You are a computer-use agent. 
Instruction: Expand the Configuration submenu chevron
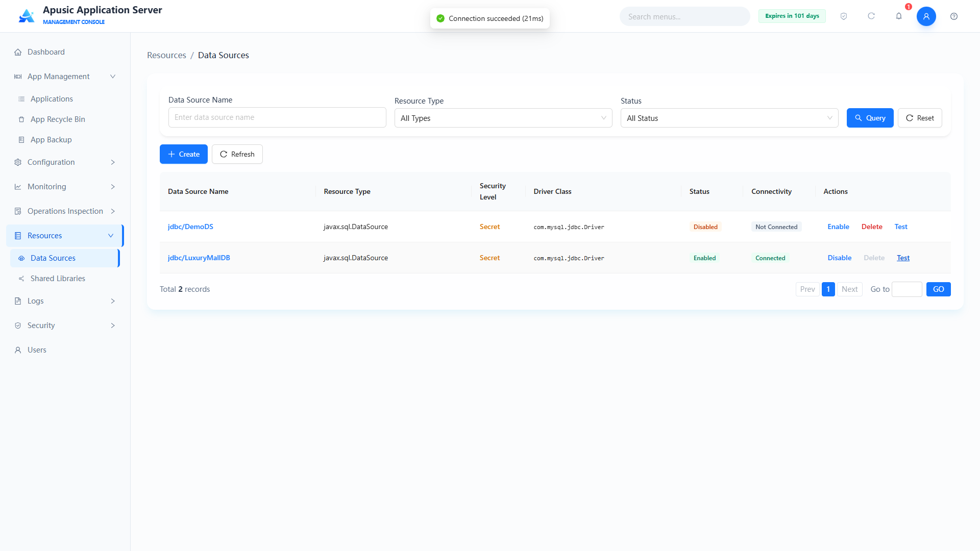click(x=113, y=162)
